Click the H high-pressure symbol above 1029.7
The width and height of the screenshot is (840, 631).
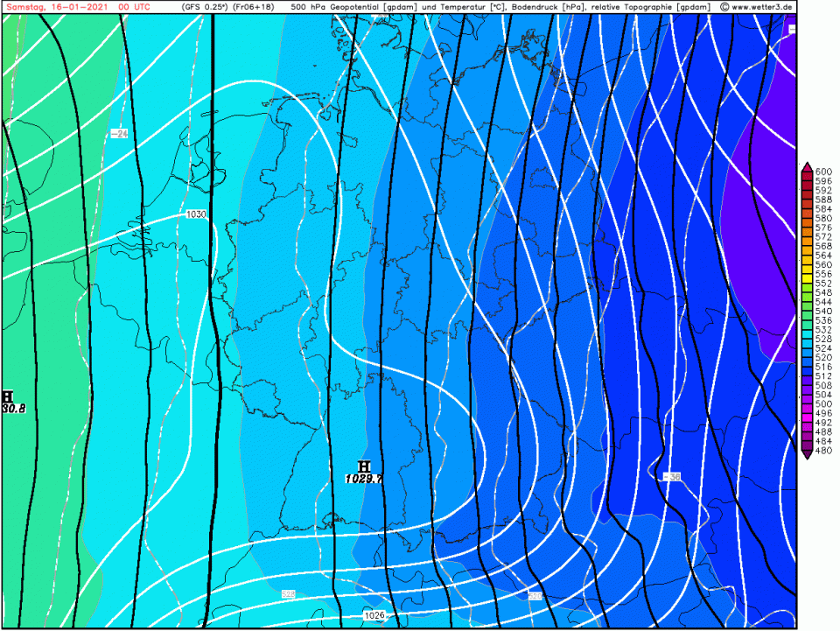tap(364, 466)
